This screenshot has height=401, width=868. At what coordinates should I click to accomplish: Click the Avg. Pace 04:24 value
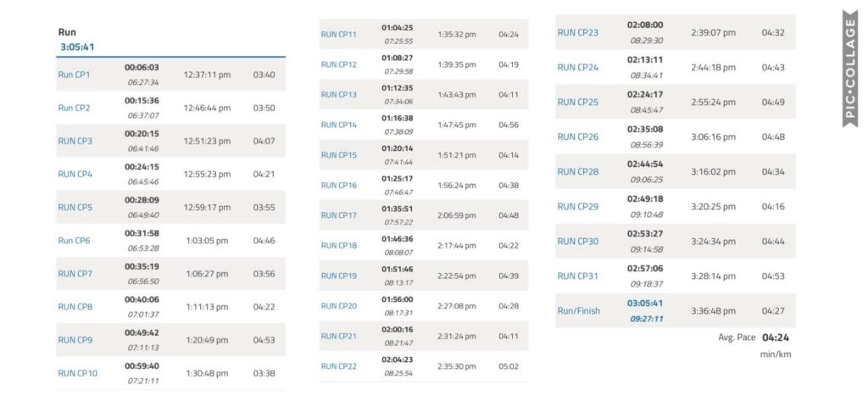[x=776, y=337]
